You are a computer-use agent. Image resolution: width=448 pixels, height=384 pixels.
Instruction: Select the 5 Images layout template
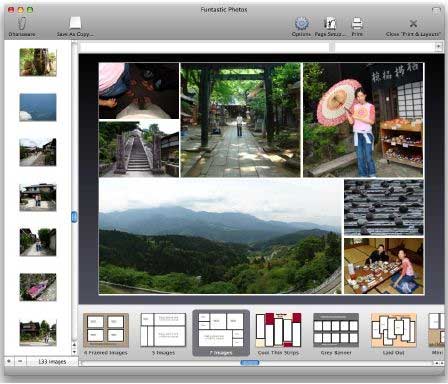(x=163, y=334)
